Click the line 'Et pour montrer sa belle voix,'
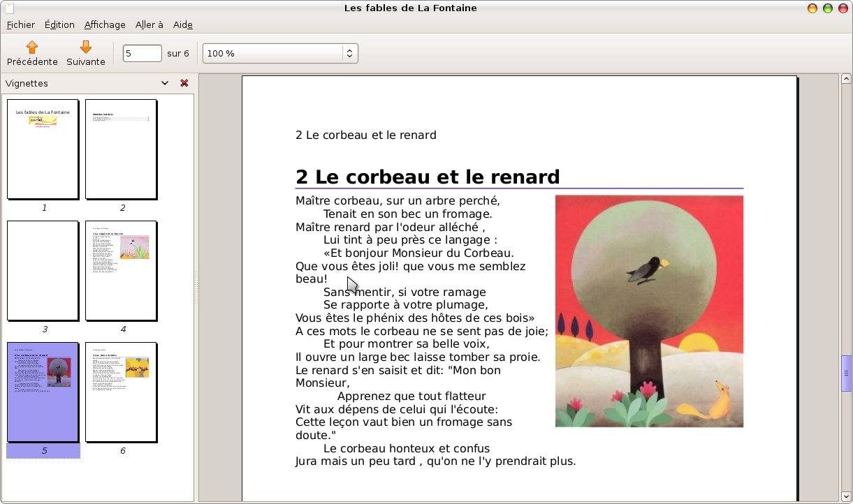 407,344
